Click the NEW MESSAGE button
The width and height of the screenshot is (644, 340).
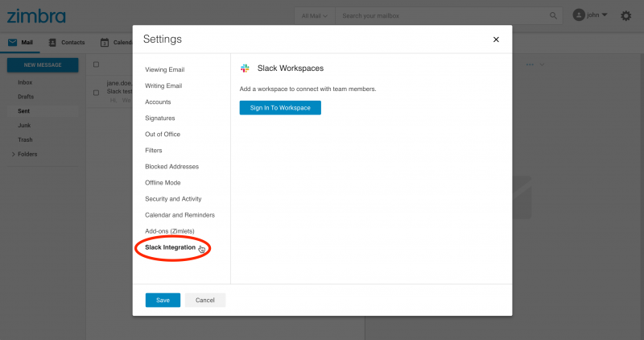pyautogui.click(x=43, y=65)
